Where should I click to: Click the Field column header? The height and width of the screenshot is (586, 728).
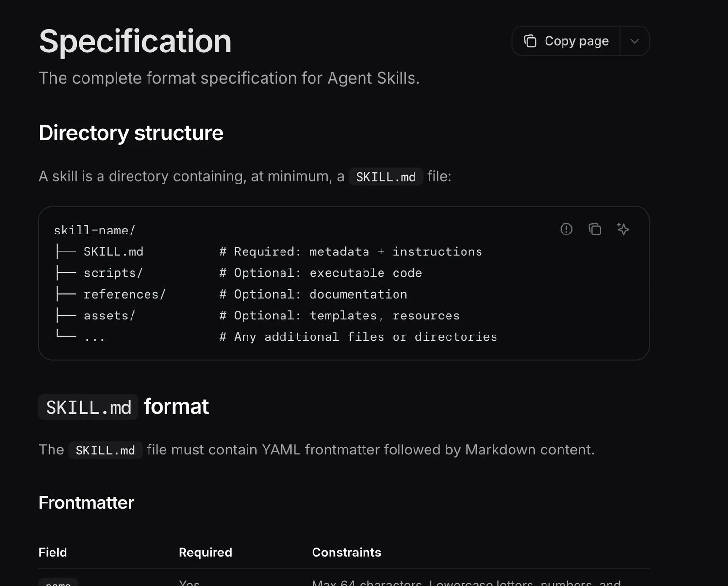(x=53, y=553)
